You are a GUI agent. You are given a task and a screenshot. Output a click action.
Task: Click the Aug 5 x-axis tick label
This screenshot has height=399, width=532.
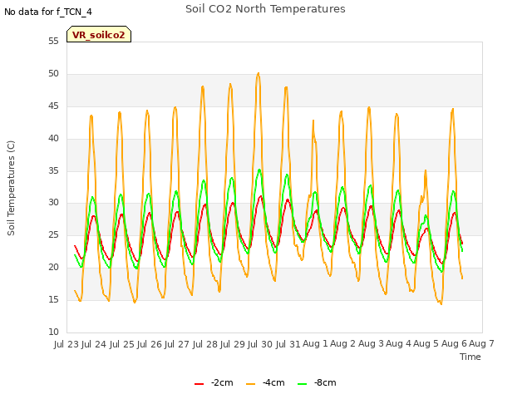click(x=426, y=344)
